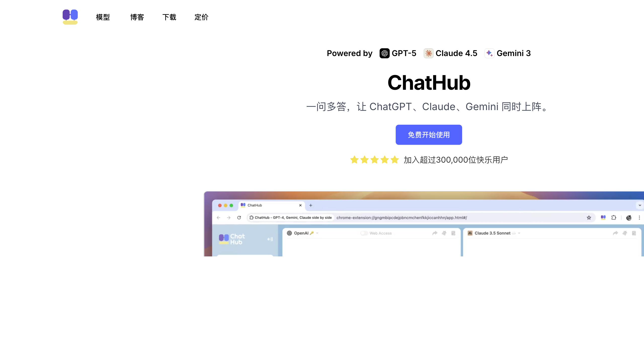This screenshot has width=644, height=362.
Task: Click the Gemini 3 label text
Action: (x=514, y=53)
